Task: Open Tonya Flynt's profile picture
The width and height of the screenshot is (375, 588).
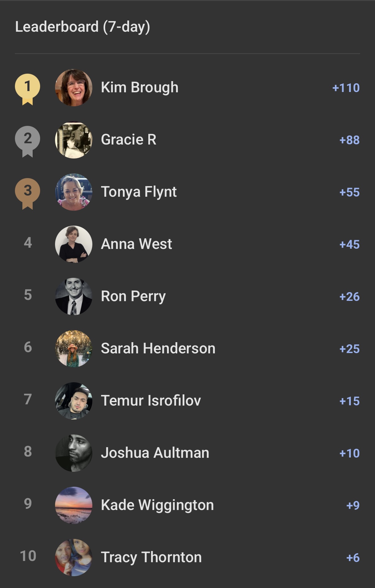Action: pyautogui.click(x=74, y=192)
